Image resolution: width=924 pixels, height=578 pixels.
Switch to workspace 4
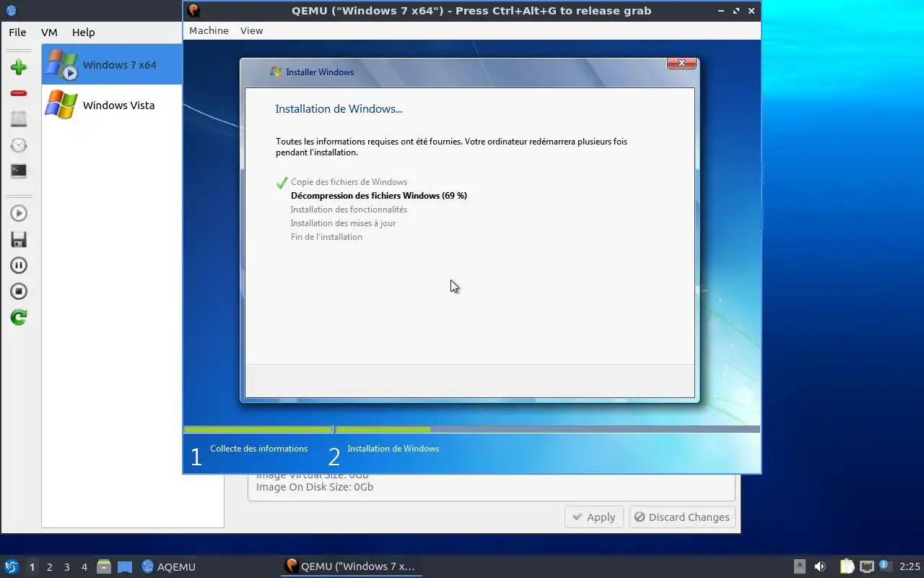(84, 567)
